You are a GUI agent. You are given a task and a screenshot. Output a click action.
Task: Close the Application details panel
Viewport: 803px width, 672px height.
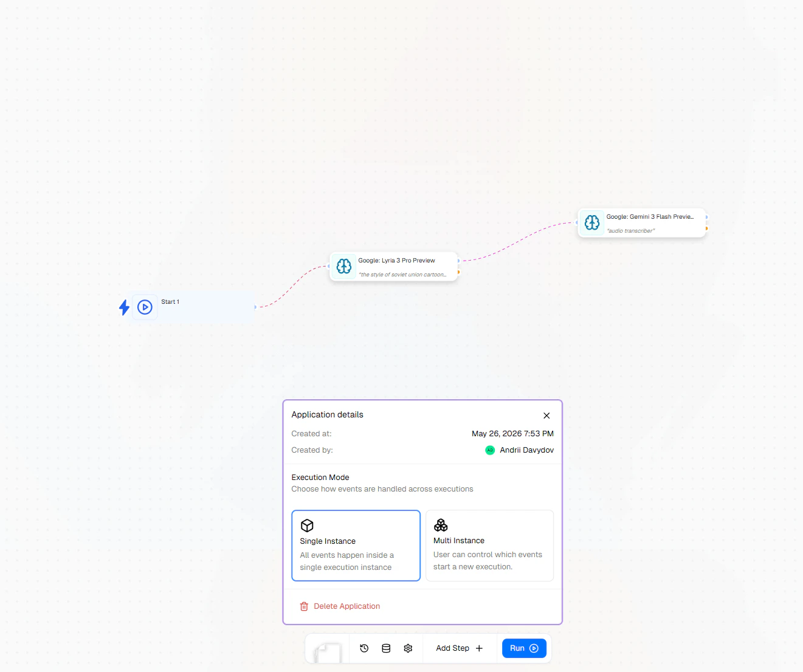[546, 416]
